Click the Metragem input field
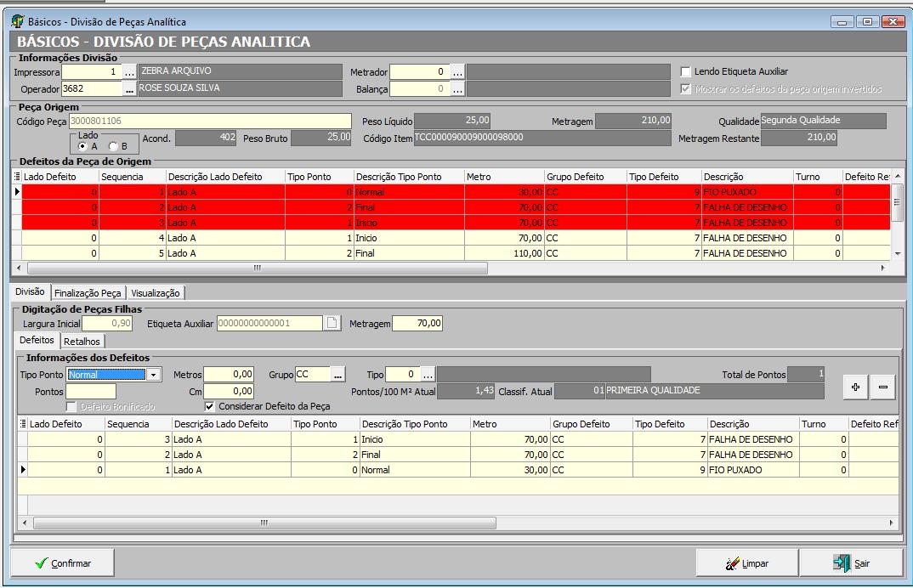Image resolution: width=913 pixels, height=588 pixels. coord(417,324)
